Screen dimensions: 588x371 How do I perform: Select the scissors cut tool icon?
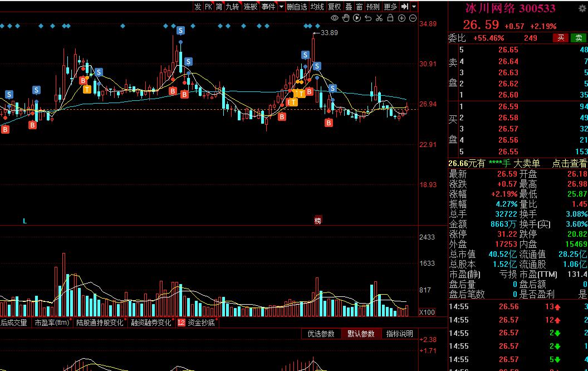(379, 18)
